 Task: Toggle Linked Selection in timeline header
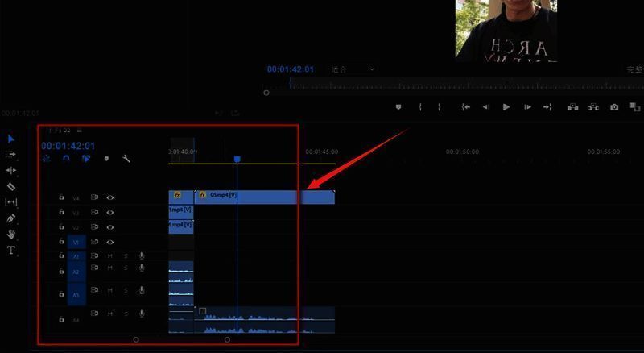pyautogui.click(x=86, y=159)
